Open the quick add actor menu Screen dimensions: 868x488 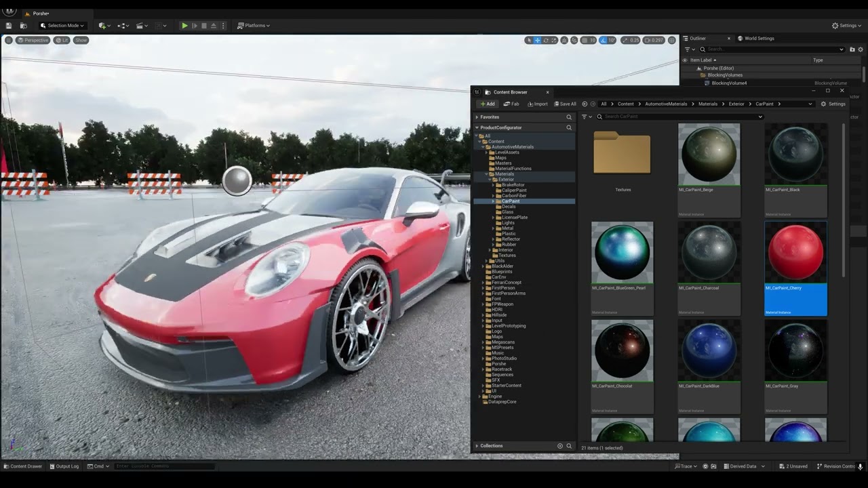[103, 26]
